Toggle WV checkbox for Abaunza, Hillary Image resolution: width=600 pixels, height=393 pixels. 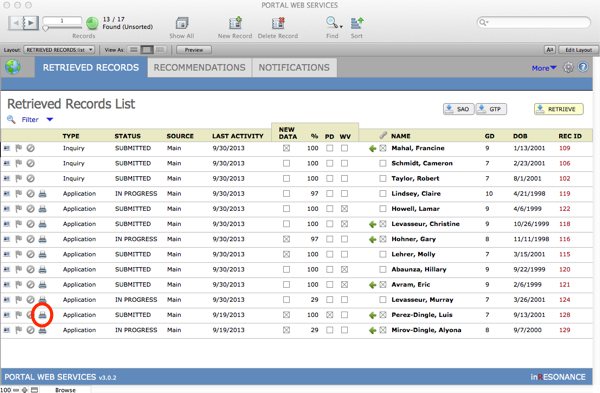[x=344, y=269]
